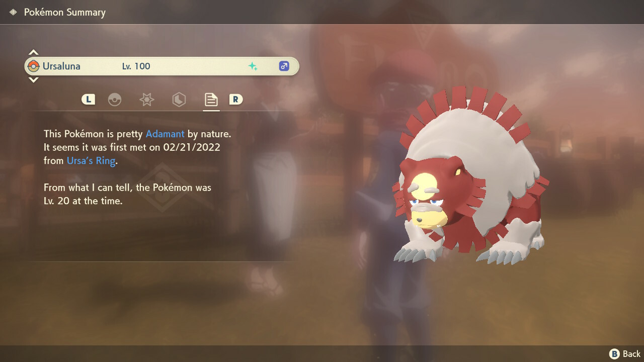Viewport: 644px width, 362px height.
Task: Click the male gender symbol icon
Action: [284, 66]
